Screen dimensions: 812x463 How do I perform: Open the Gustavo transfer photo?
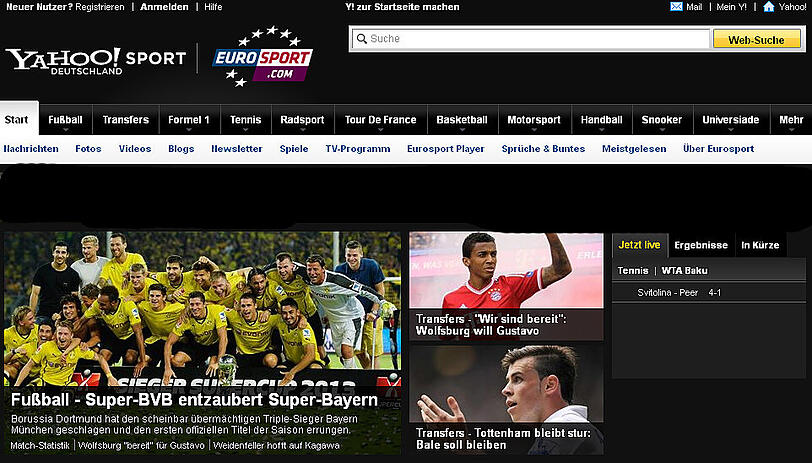(506, 270)
